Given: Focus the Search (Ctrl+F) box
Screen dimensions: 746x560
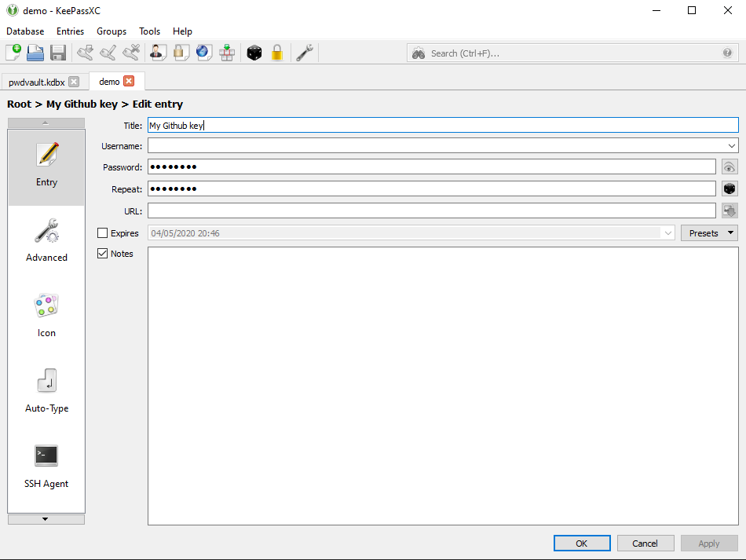Looking at the screenshot, I should click(573, 53).
